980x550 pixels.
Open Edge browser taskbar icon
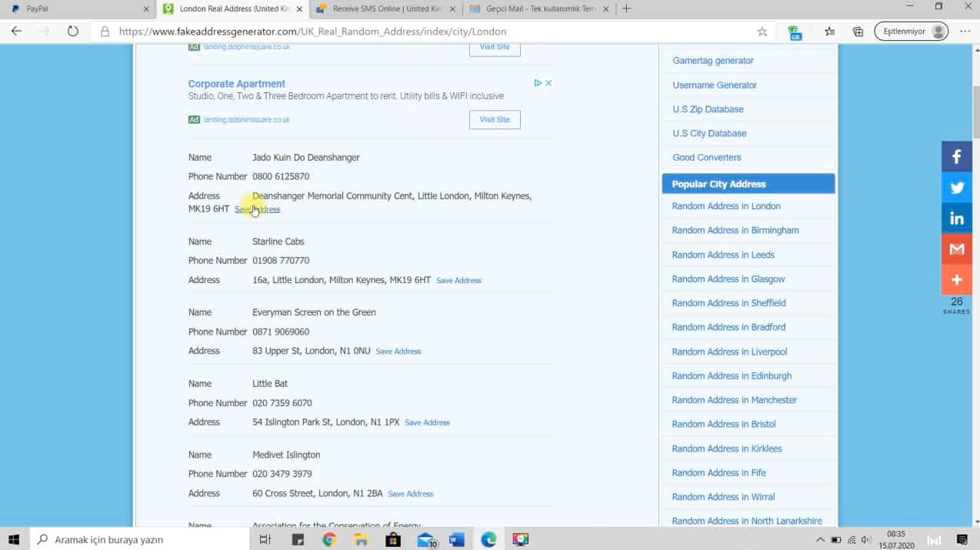488,539
